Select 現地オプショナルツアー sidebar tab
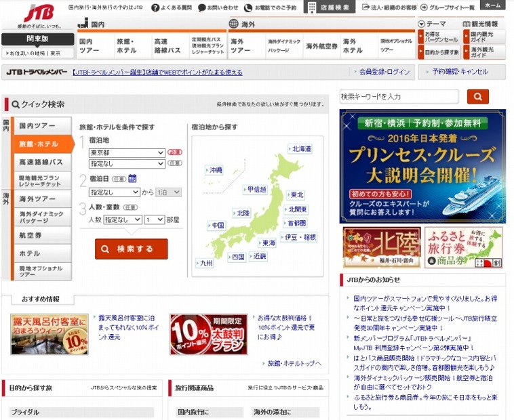The height and width of the screenshot is (420, 514). pos(42,272)
